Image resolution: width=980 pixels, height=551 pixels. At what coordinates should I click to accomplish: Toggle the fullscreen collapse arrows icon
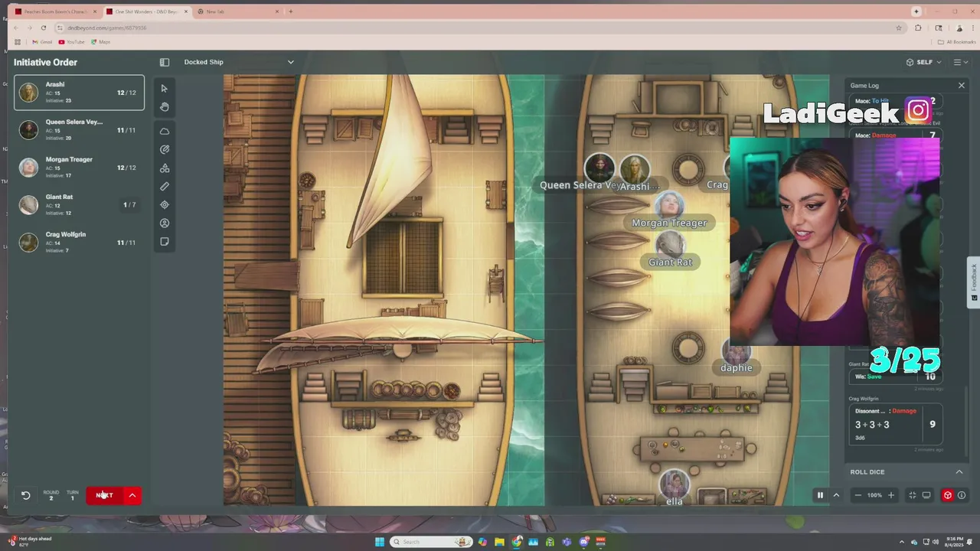click(x=912, y=495)
